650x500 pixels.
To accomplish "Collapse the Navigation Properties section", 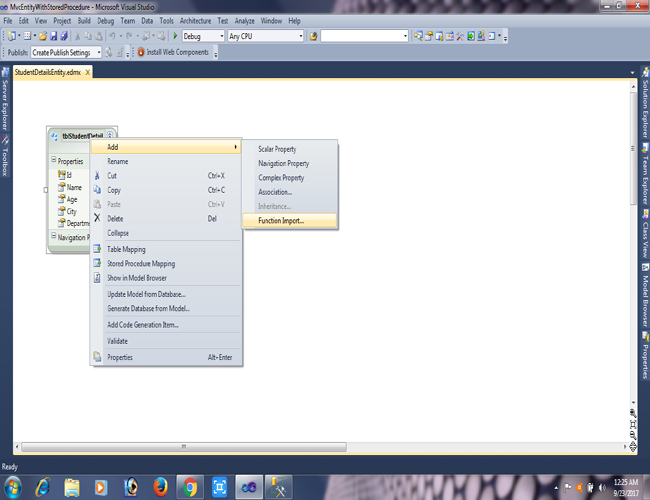I will 53,235.
